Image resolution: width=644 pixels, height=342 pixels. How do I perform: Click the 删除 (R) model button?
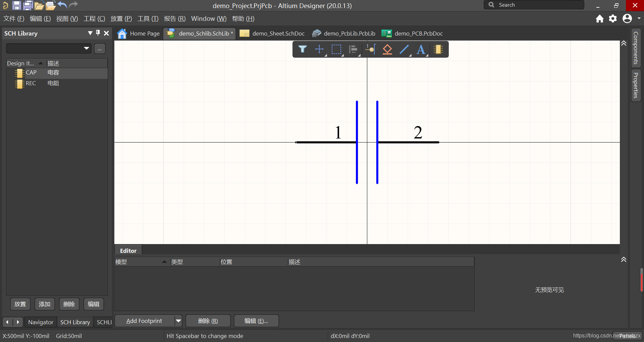[x=208, y=321]
